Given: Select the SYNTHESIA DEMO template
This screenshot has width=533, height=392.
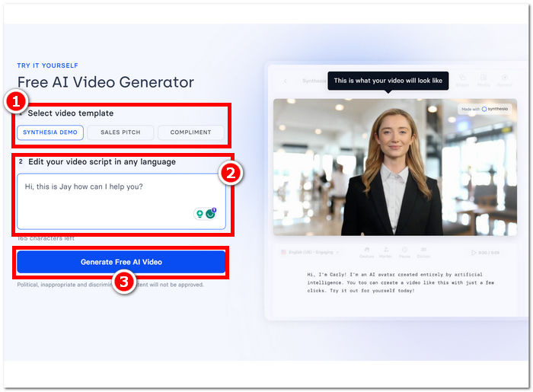Looking at the screenshot, I should 50,132.
